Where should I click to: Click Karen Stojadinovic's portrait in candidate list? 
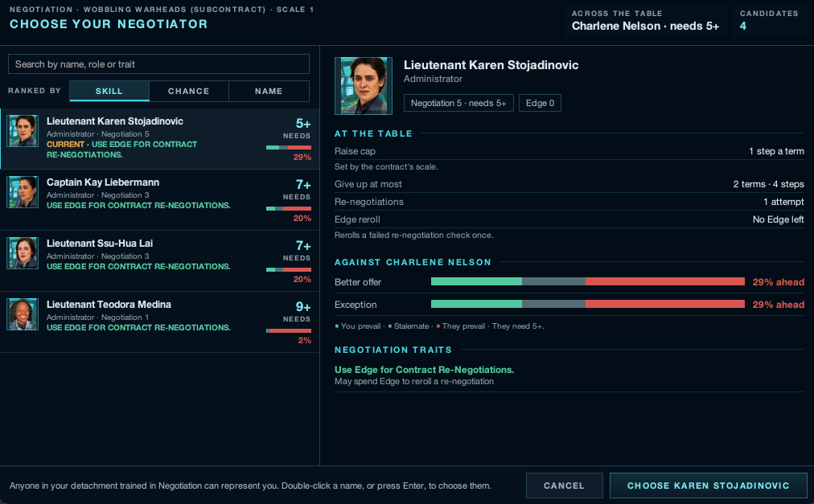tap(23, 131)
